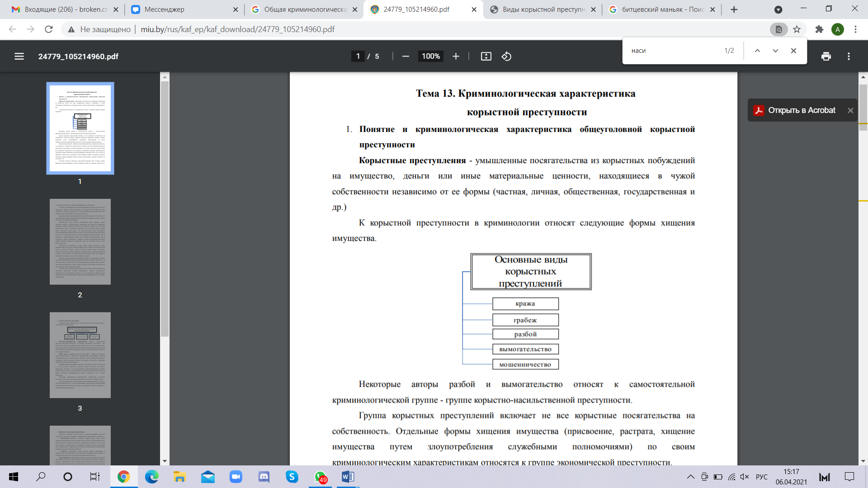Open the tab search dropdown
The width and height of the screenshot is (868, 488).
click(778, 9)
